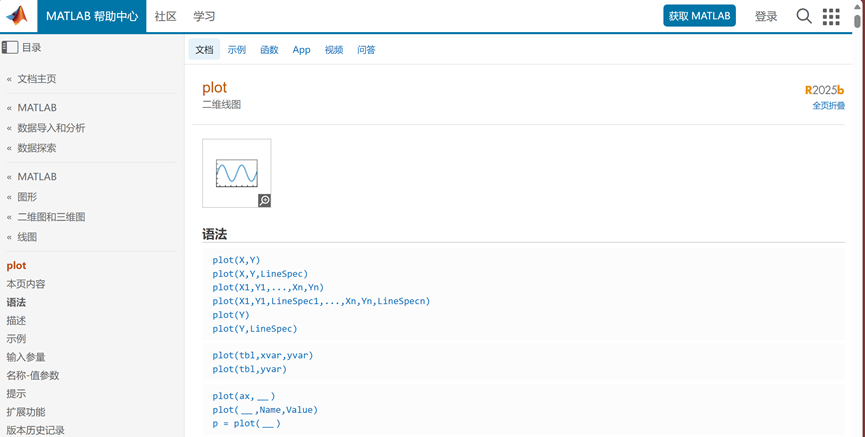Navigate to 图形 in sidebar

28,197
